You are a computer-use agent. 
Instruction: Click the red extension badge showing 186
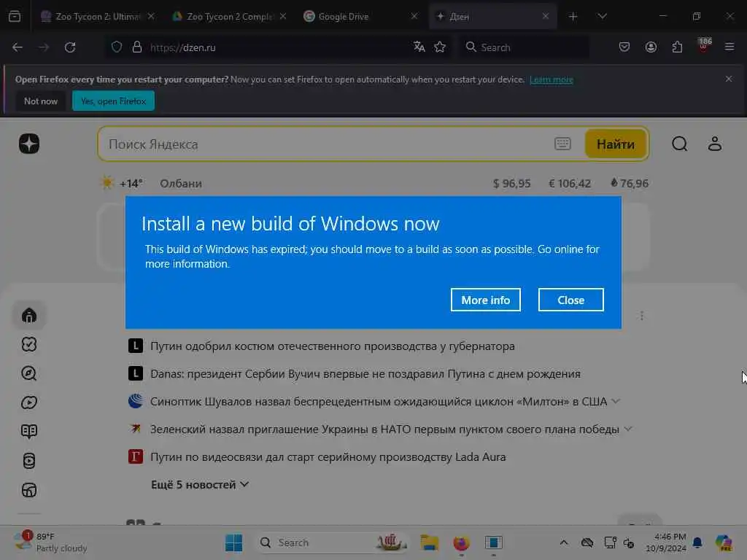(704, 46)
